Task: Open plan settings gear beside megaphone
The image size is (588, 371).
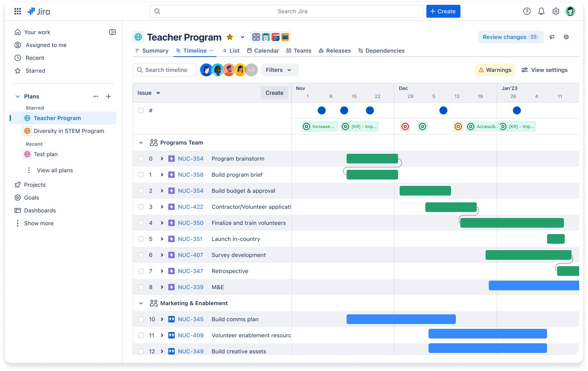Action: click(566, 37)
